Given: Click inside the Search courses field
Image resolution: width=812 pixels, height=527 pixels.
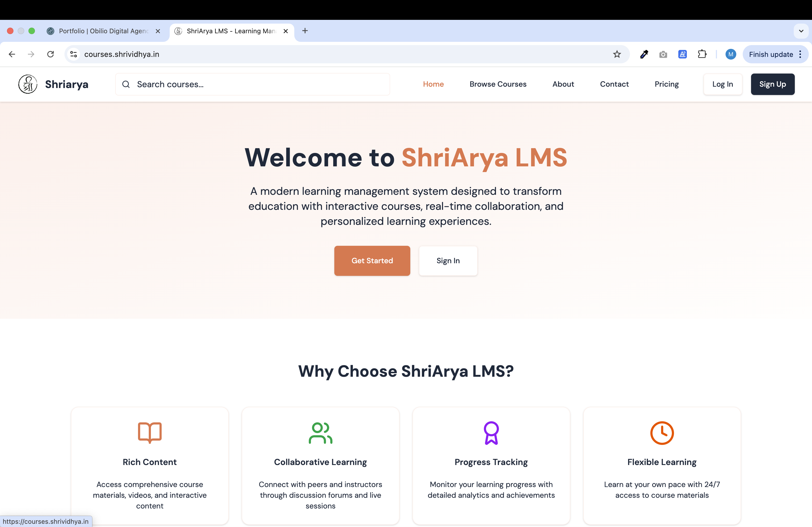Looking at the screenshot, I should 239,84.
